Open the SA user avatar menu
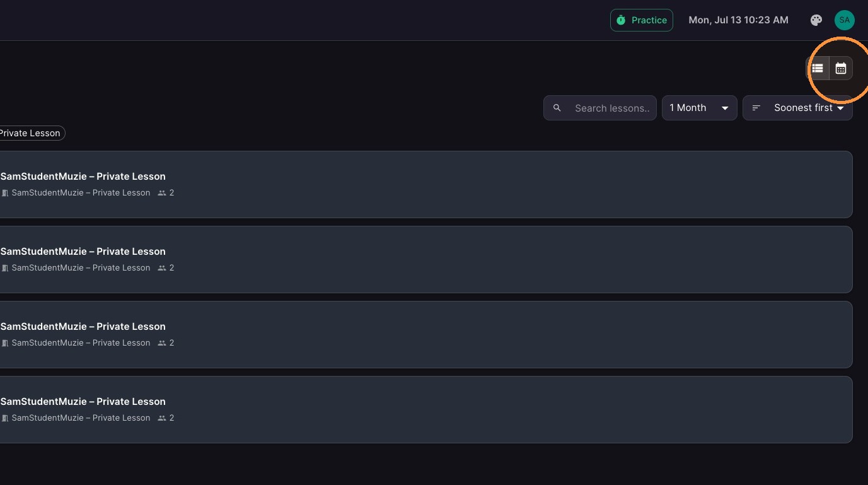Screen dimensions: 868x485 (845, 20)
